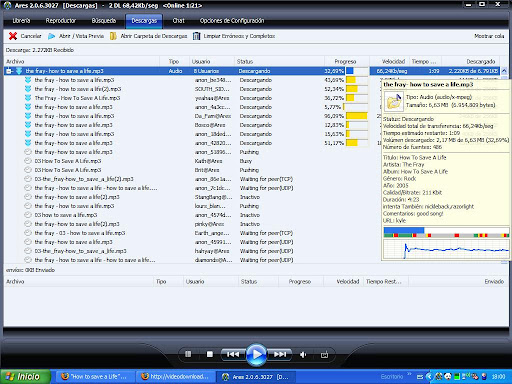Switch to the Librería tab

(21, 21)
